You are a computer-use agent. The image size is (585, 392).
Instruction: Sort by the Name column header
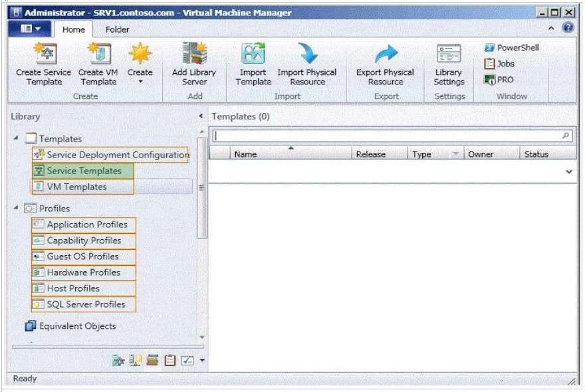(291, 153)
